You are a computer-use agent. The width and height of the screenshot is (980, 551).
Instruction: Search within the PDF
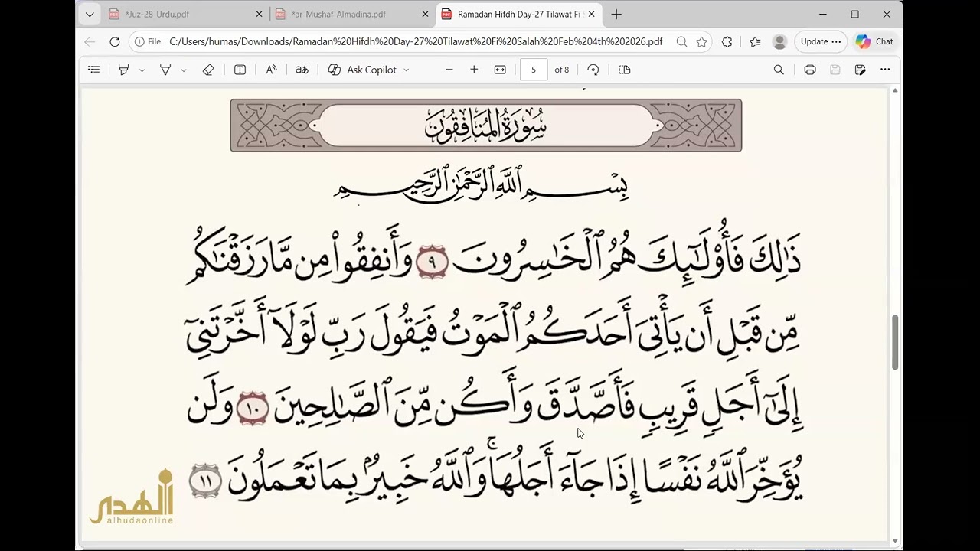[x=779, y=70]
